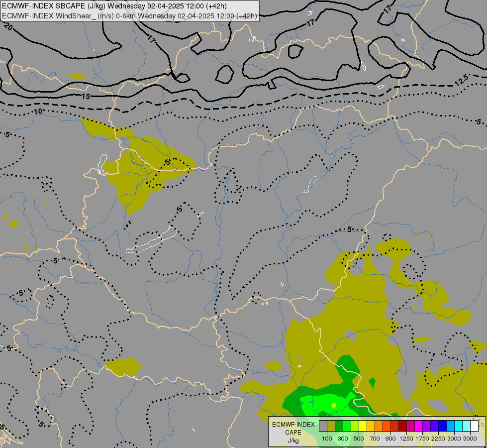487x448 pixels.
Task: Click the 10 contour label on the map
Action: pos(38,112)
